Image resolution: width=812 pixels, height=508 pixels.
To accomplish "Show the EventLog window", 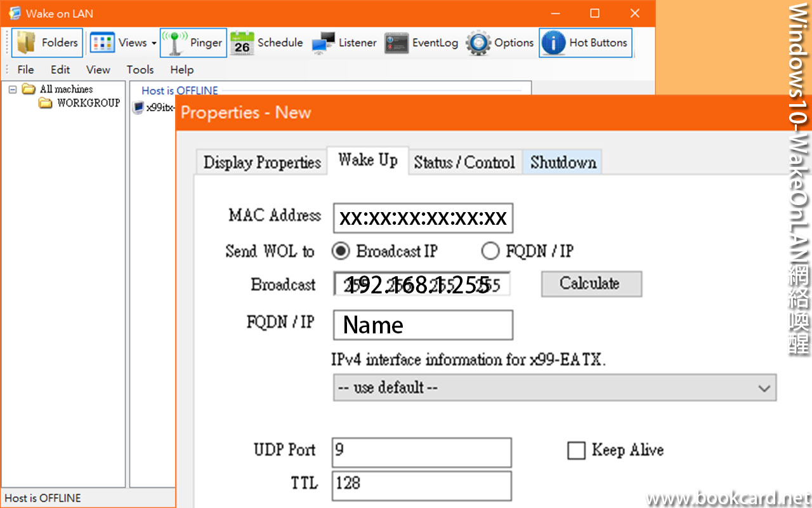I will coord(396,43).
